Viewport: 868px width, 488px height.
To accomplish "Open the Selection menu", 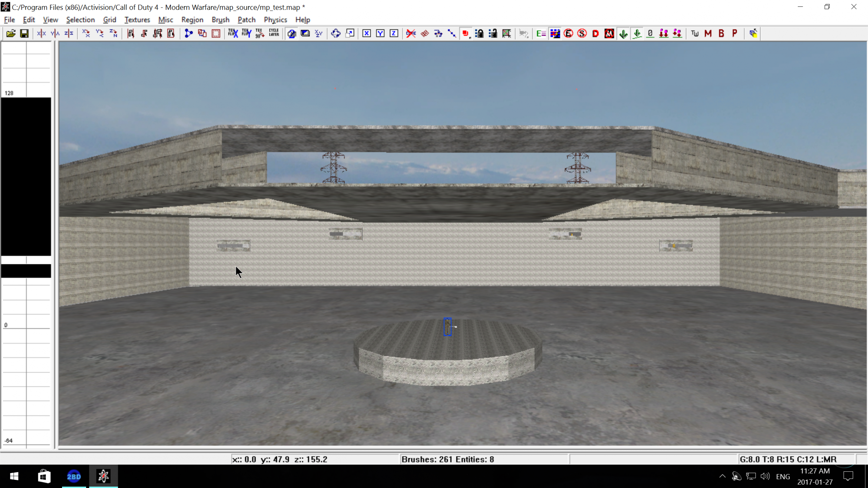I will (80, 19).
